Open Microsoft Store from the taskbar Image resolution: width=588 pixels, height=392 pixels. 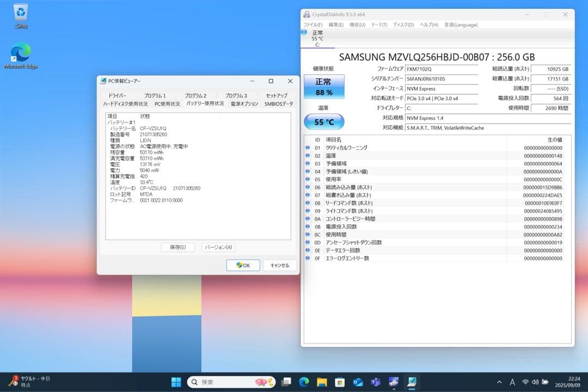click(340, 382)
